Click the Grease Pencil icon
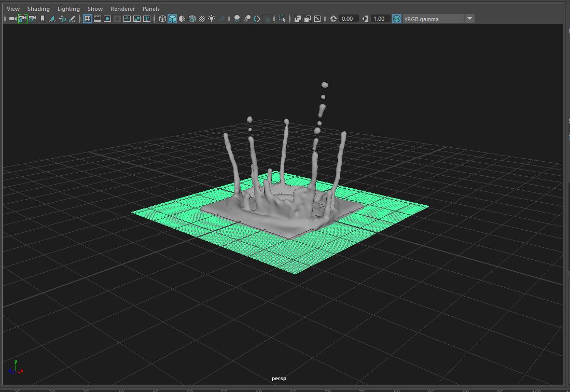 pos(72,19)
